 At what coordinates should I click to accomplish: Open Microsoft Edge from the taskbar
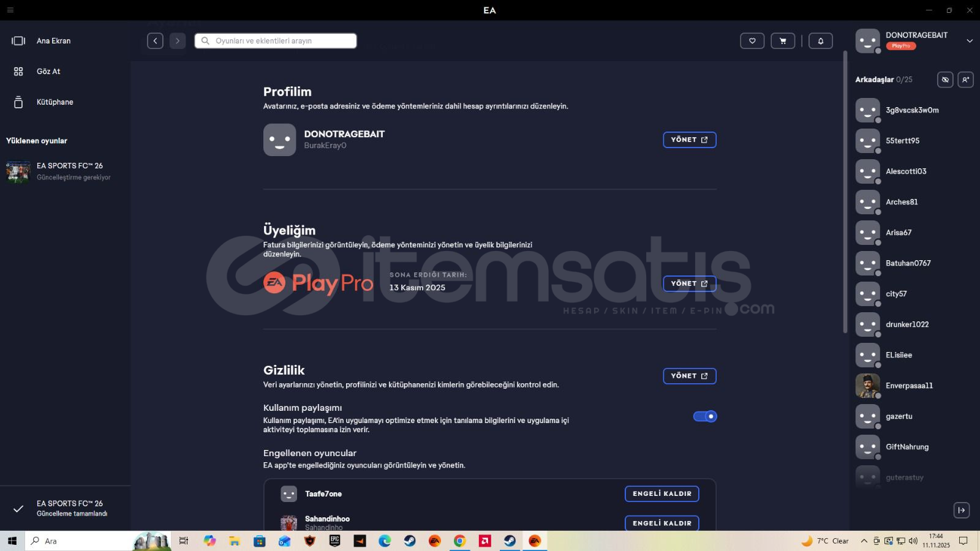(x=385, y=541)
